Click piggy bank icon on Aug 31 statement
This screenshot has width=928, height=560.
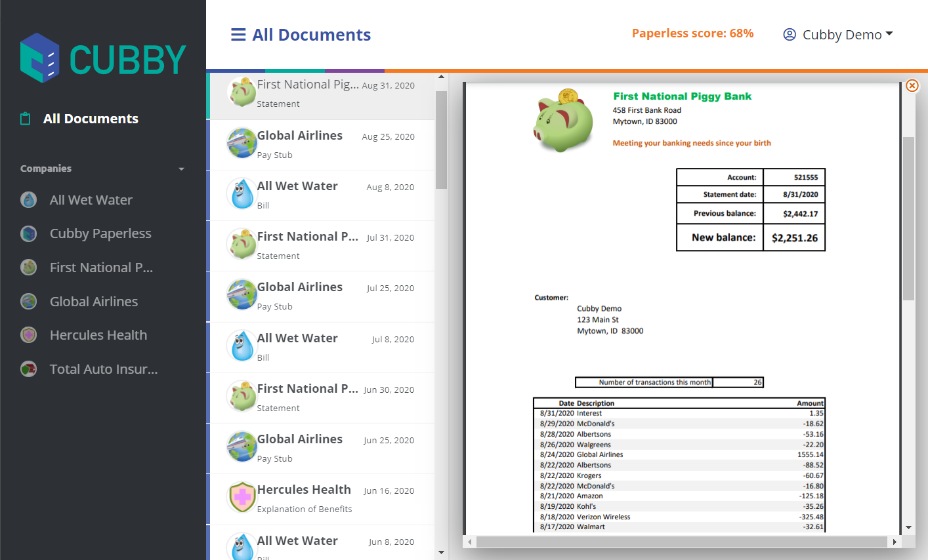point(242,92)
